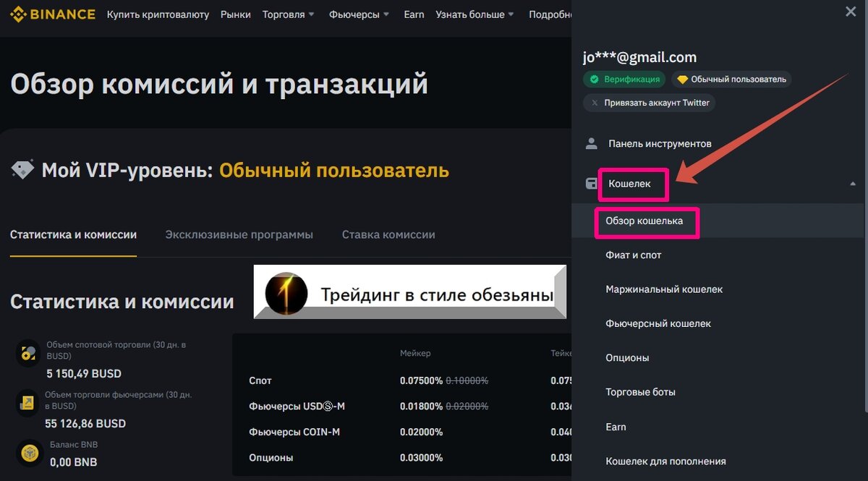Open Панель инструментов in side menu
868x481 pixels.
(x=660, y=143)
